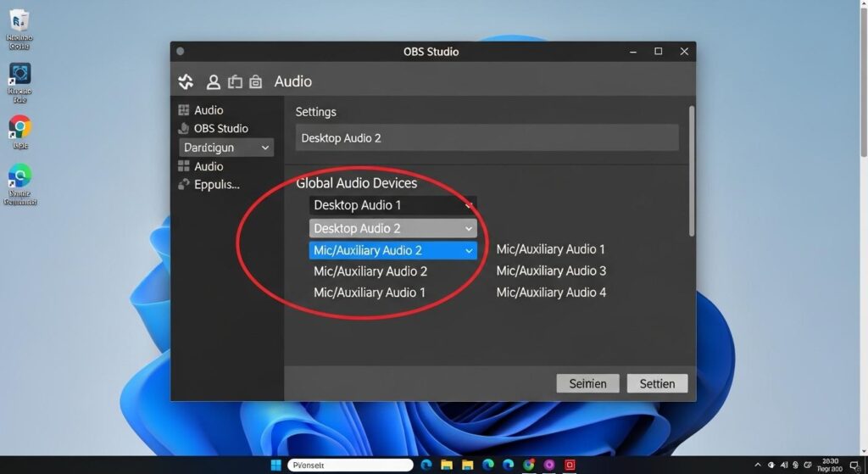
Task: Open the blue camera shortcut desktop icon
Action: (x=19, y=82)
